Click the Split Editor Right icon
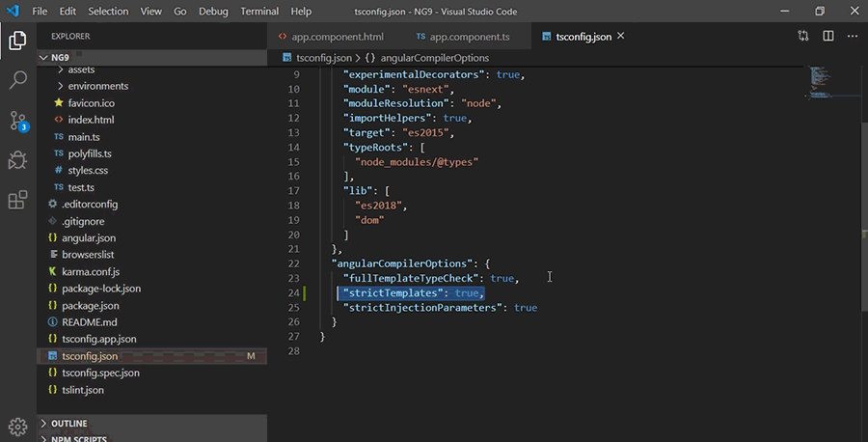The height and width of the screenshot is (442, 868). (827, 37)
